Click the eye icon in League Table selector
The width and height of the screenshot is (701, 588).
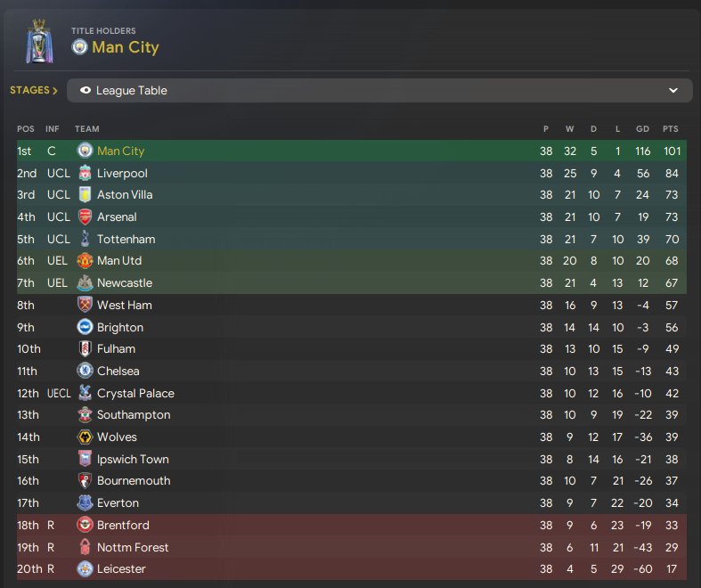click(x=86, y=90)
